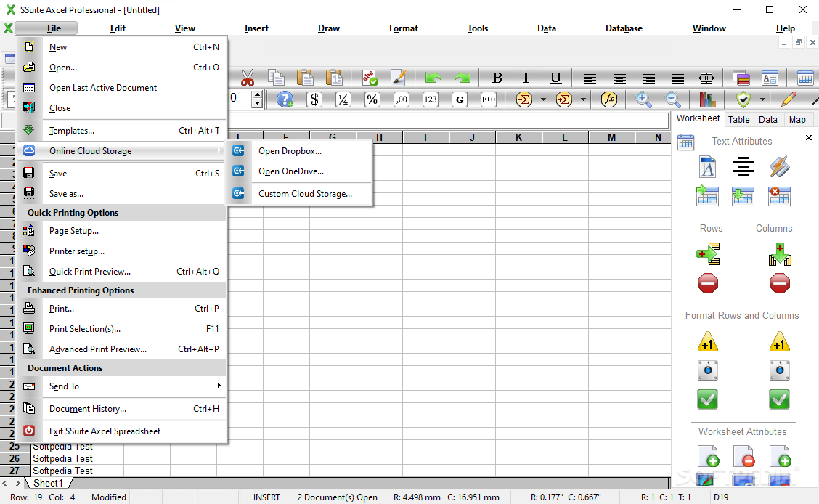This screenshot has width=819, height=504.
Task: Click the formula bar input field
Action: pos(448,121)
